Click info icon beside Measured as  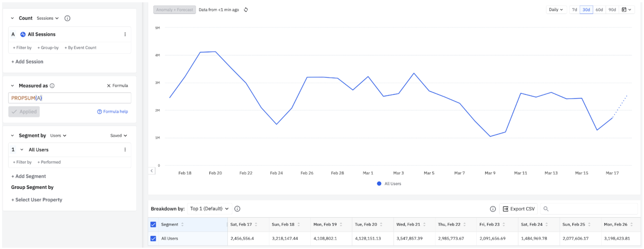pyautogui.click(x=52, y=86)
